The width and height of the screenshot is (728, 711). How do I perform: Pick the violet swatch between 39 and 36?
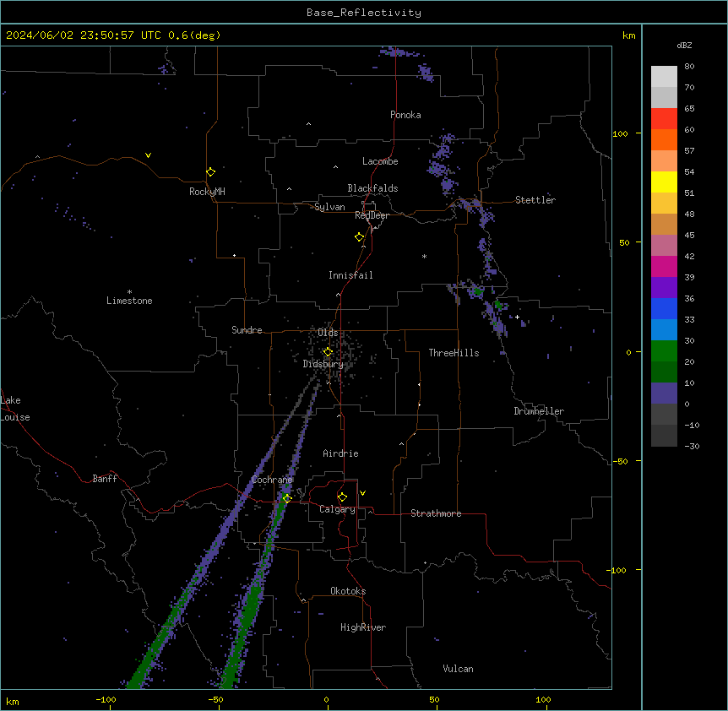pos(664,287)
